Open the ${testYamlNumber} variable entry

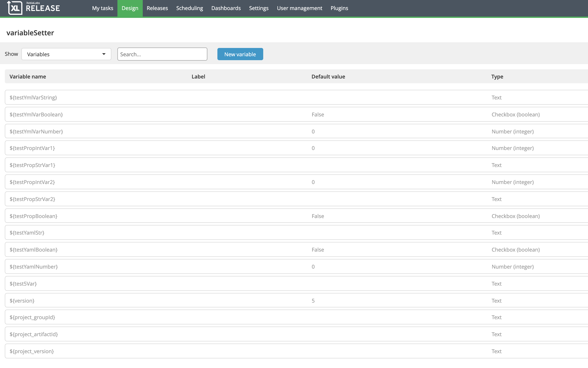click(x=34, y=266)
